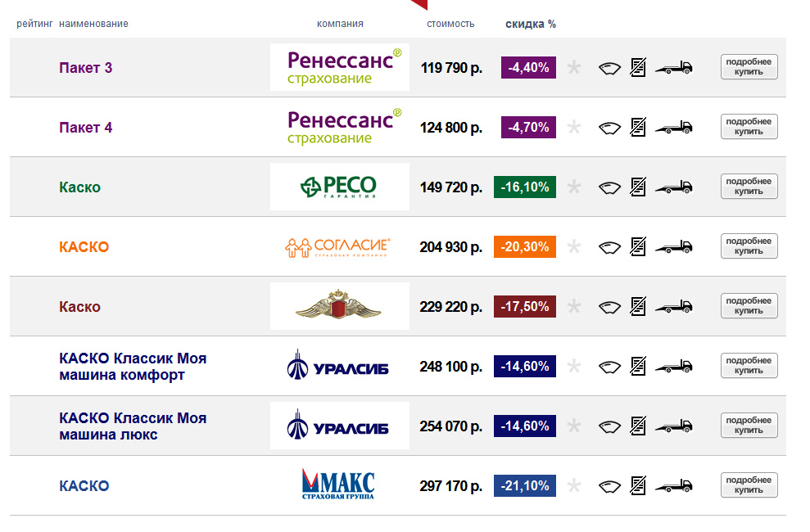Screen dimensions: 810x532
Task: Click the star icon for Пакет 3
Action: point(574,68)
